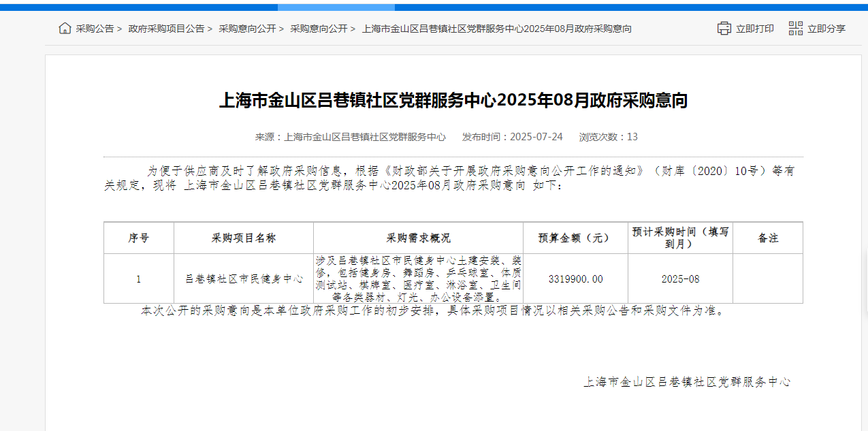Click the printer icon

724,29
